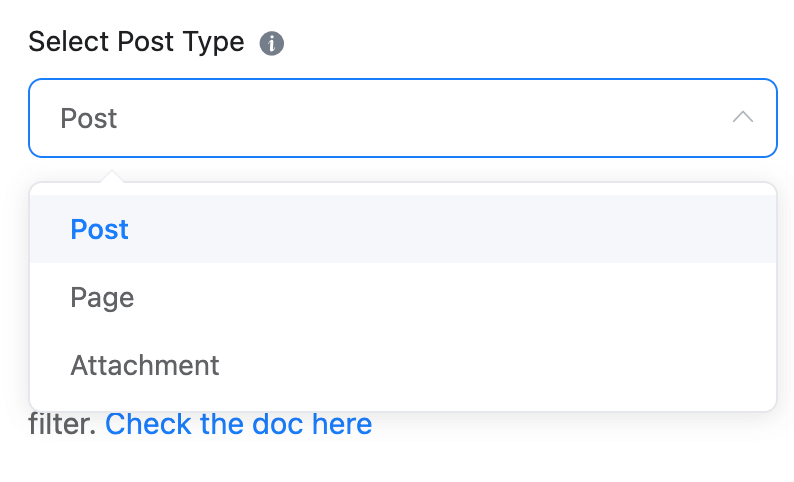Click the Post Type select field showing Post
The height and width of the screenshot is (482, 794).
click(x=380, y=118)
